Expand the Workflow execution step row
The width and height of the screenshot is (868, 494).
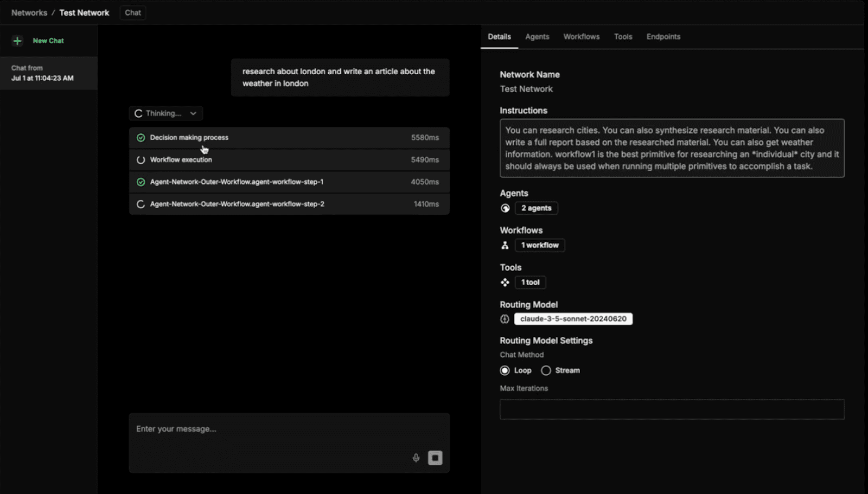tap(289, 160)
